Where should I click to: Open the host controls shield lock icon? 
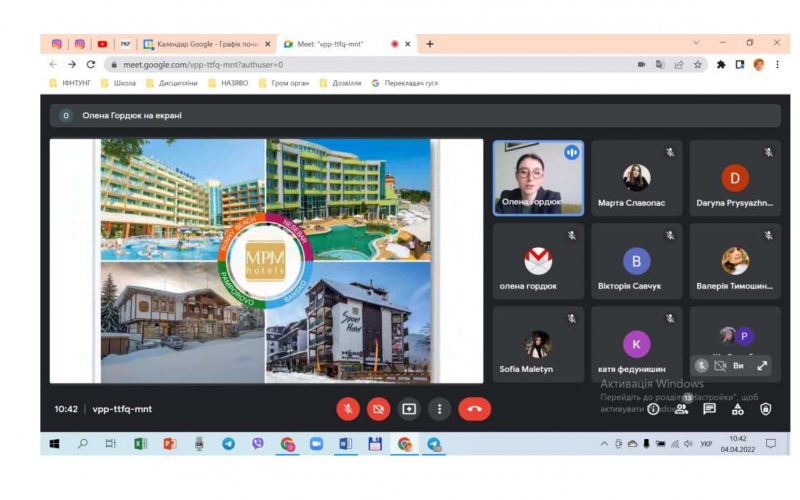[x=766, y=409]
